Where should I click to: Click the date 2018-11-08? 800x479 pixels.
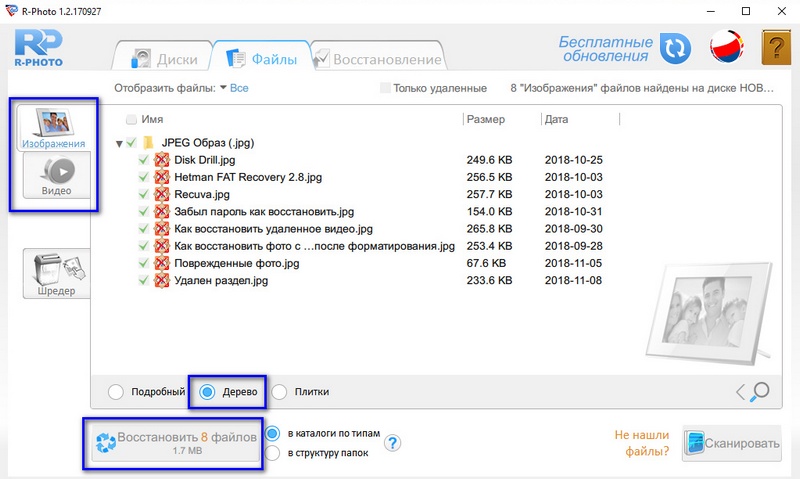tap(573, 280)
